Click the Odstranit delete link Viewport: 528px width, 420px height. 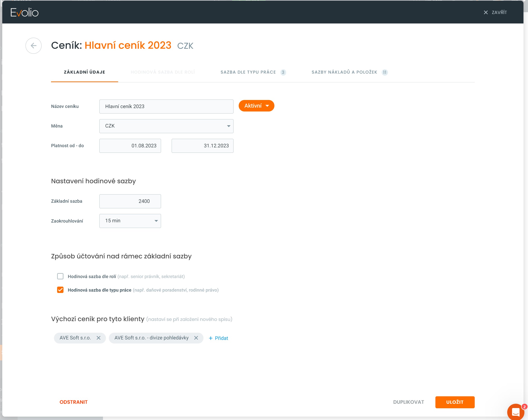pyautogui.click(x=73, y=402)
